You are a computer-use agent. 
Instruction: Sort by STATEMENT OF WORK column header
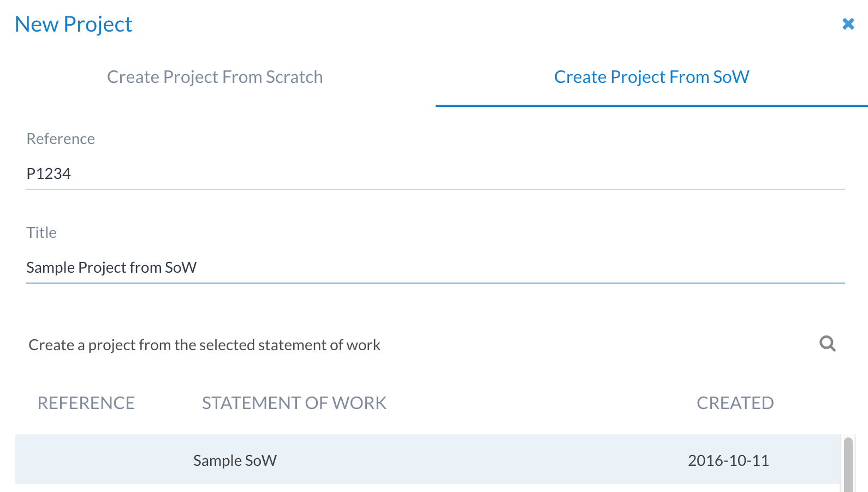(x=294, y=403)
